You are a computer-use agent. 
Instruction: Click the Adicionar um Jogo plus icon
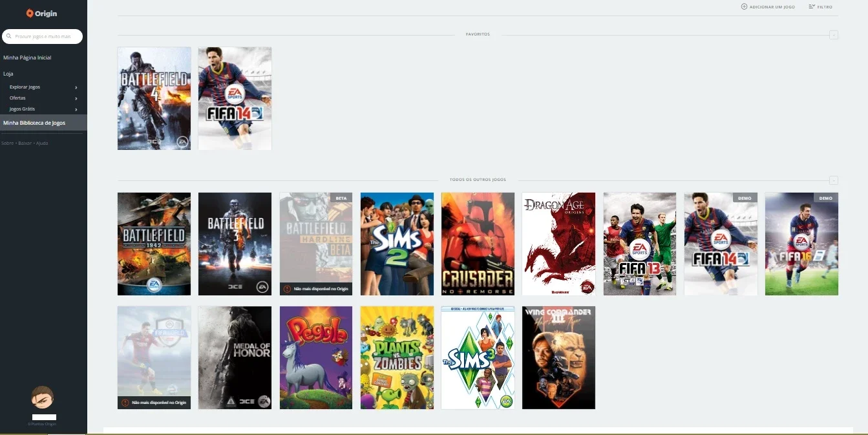point(744,6)
